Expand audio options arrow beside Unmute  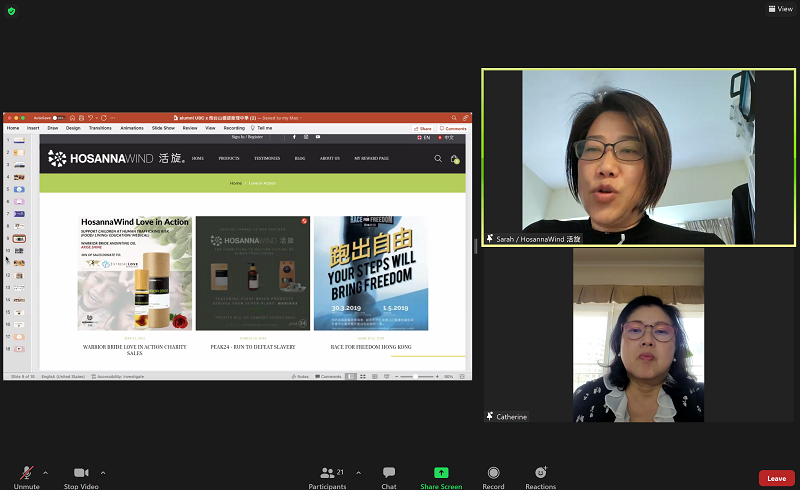(x=45, y=472)
